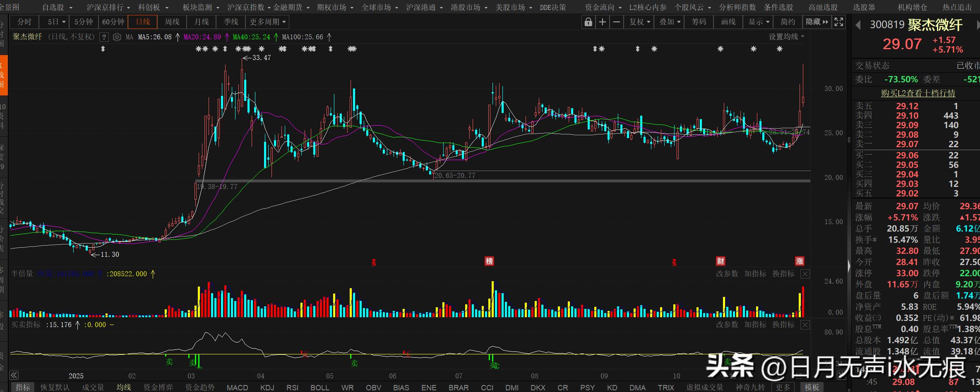The image size is (980, 392).
Task: Zoom in chart with plus icon
Action: click(603, 22)
